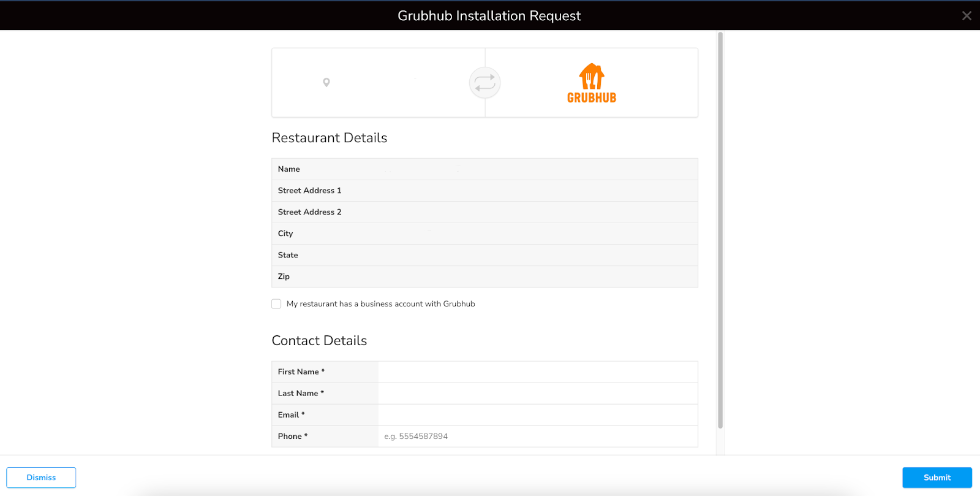
Task: Click the Phone * label
Action: point(293,437)
